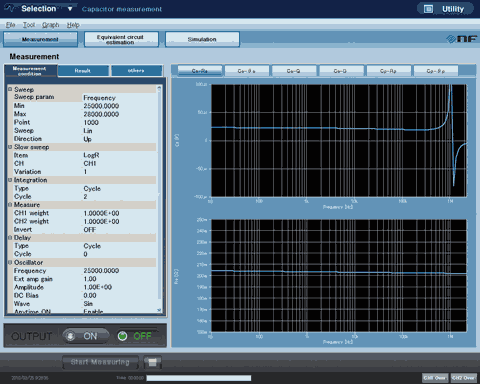Select the Measurement condition tab

[x=30, y=71]
